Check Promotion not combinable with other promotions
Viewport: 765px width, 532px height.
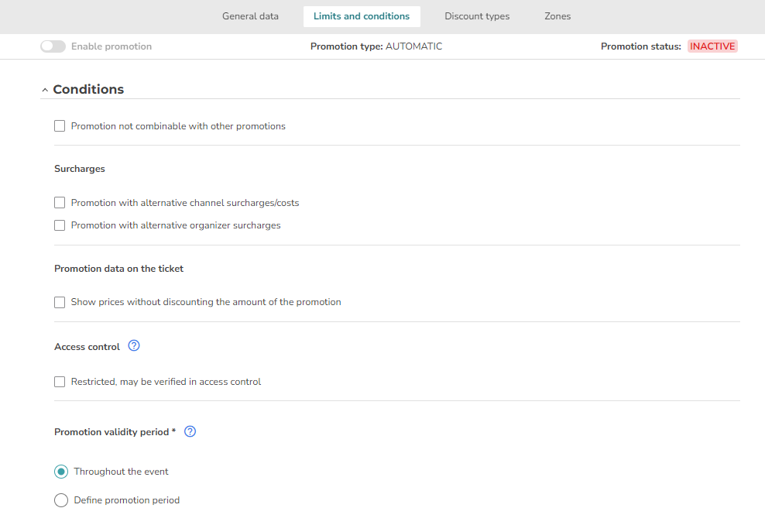coord(60,126)
